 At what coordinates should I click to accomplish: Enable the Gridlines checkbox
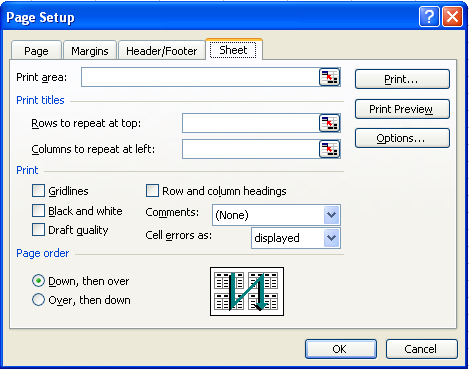click(x=38, y=191)
